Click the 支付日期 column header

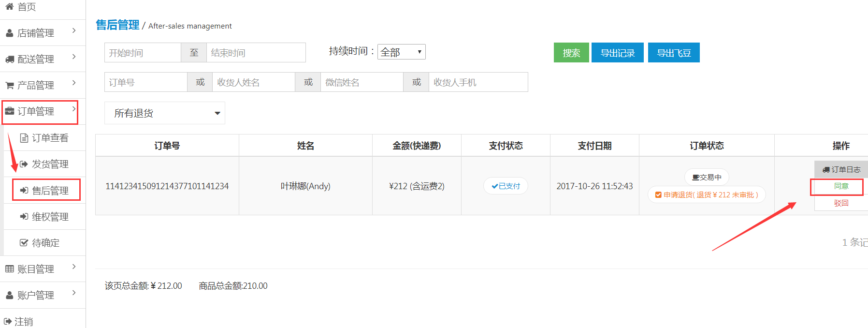594,146
